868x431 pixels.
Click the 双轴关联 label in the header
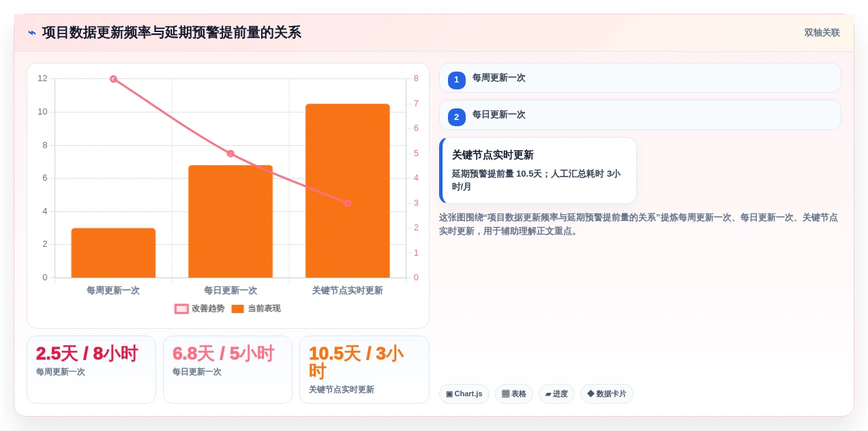[x=822, y=33]
